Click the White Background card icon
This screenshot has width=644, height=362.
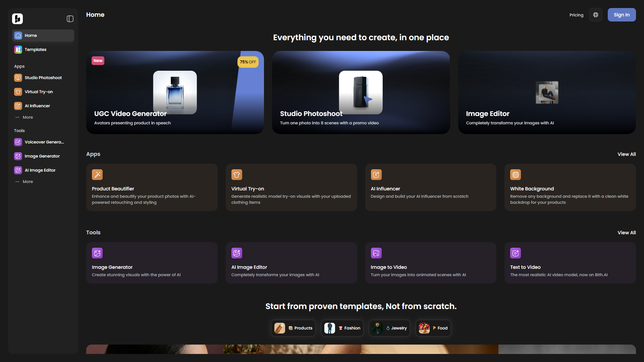click(516, 175)
